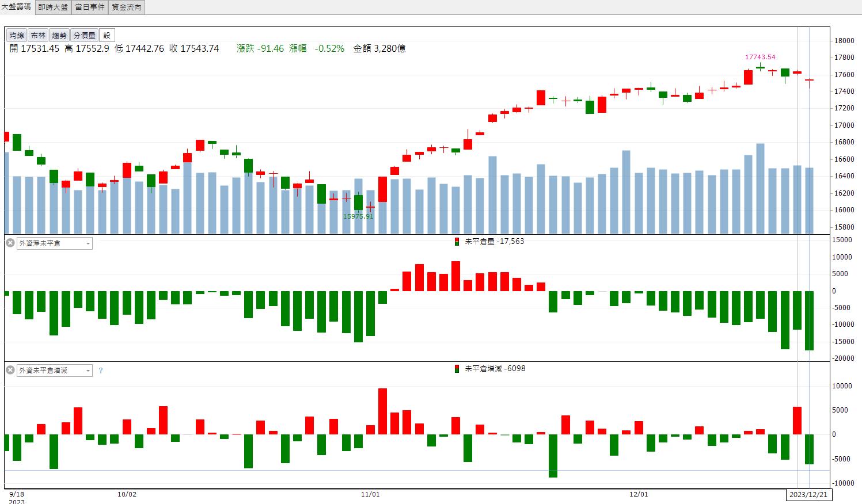Click the 11/01 date axis label
The image size is (862, 504).
(370, 494)
